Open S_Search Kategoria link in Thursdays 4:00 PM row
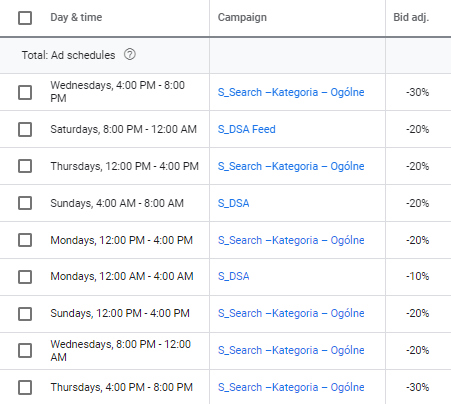451x404 pixels. [291, 387]
